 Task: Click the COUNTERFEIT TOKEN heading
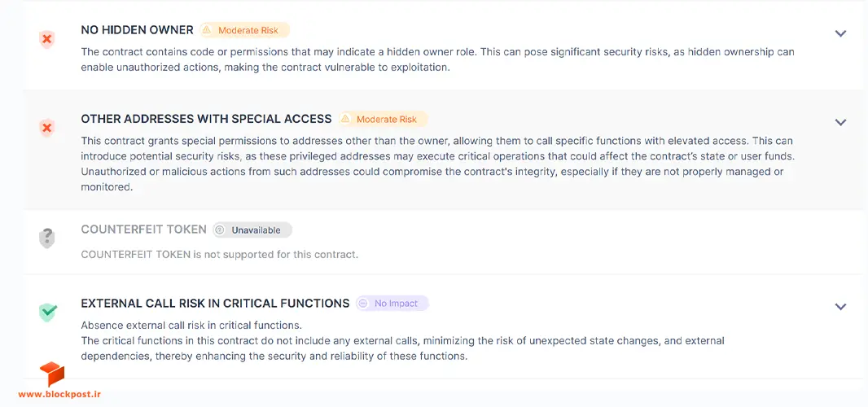144,230
